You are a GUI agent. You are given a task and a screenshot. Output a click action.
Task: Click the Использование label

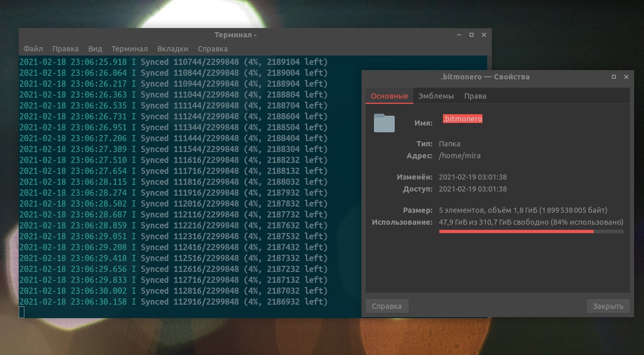coord(402,222)
